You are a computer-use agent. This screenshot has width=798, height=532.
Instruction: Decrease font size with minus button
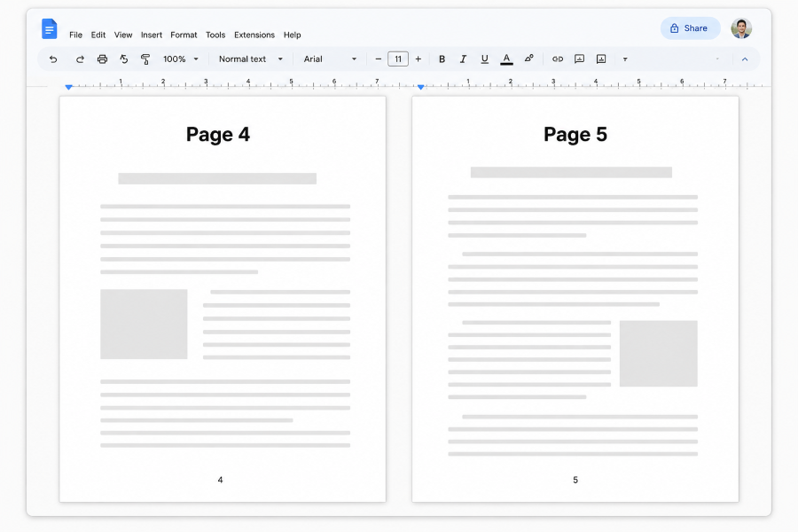[378, 59]
